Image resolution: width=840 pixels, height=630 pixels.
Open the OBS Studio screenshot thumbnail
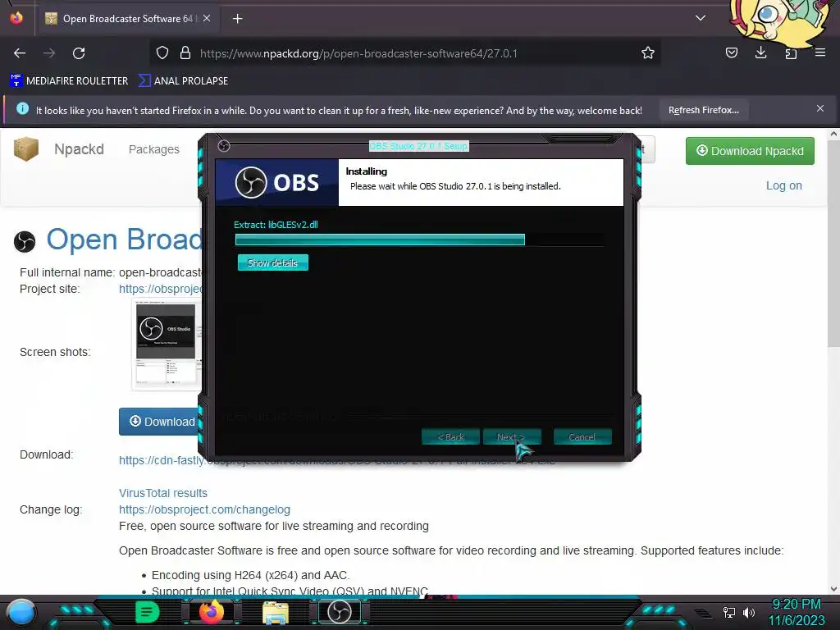(166, 345)
